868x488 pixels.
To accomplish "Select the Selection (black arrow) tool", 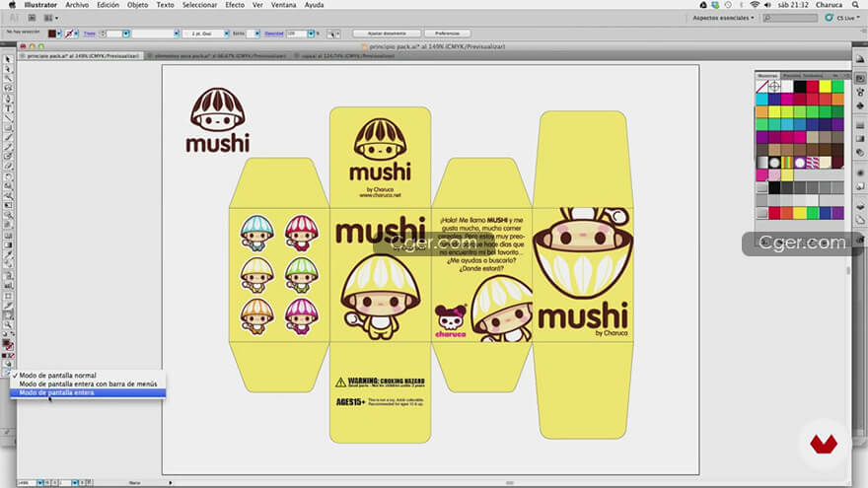I will coord(8,59).
